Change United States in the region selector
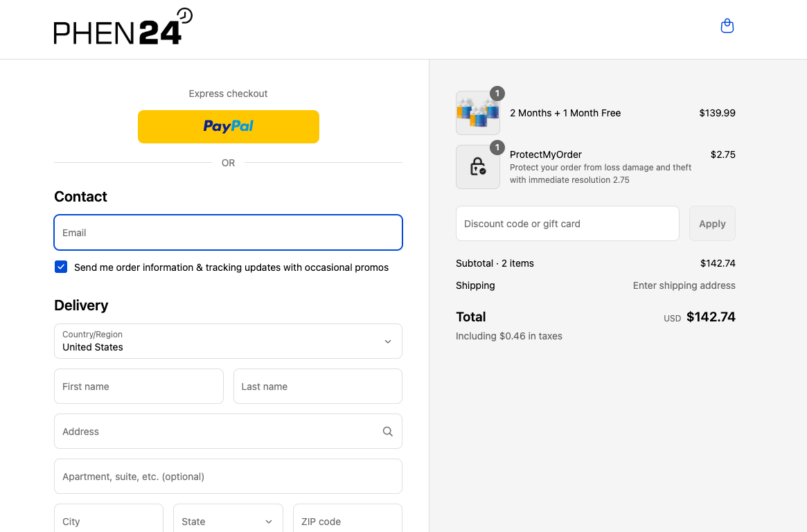Screen dimensions: 807x532 coord(228,341)
